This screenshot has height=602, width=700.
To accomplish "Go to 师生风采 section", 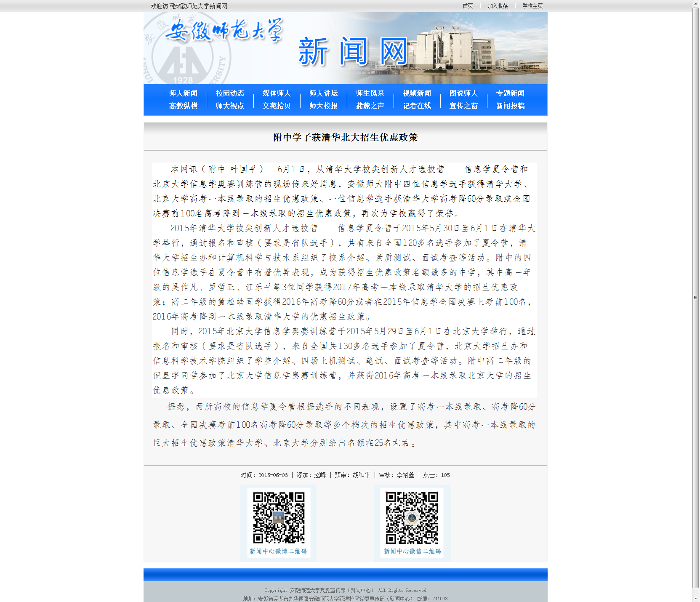I will coord(370,93).
